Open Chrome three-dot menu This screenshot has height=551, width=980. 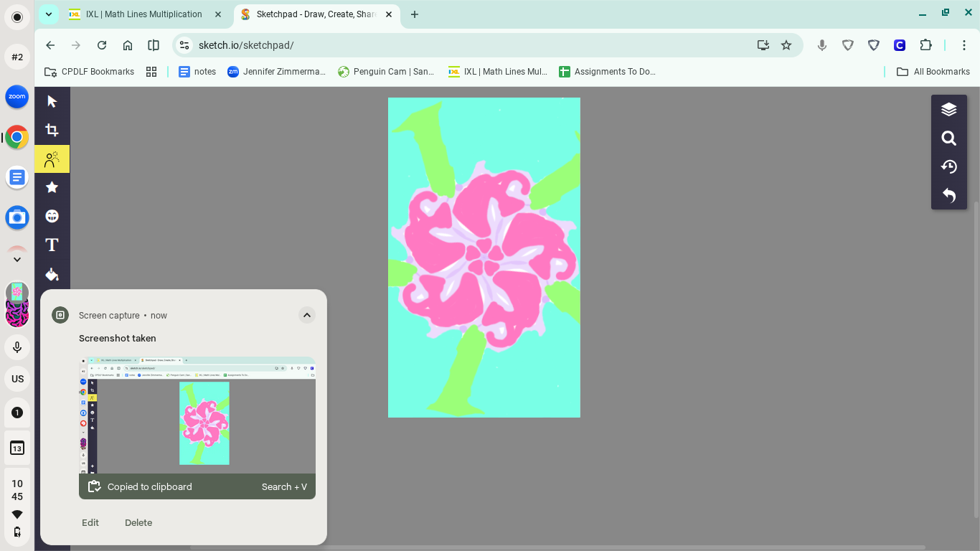[964, 45]
